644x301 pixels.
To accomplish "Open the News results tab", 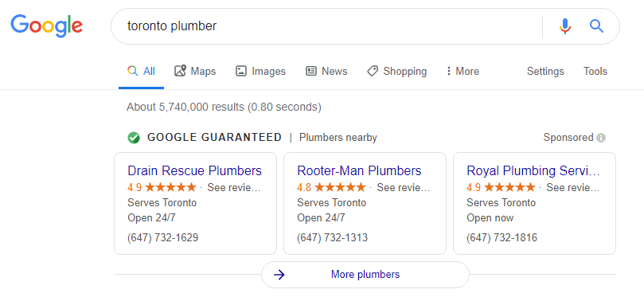I will (326, 72).
